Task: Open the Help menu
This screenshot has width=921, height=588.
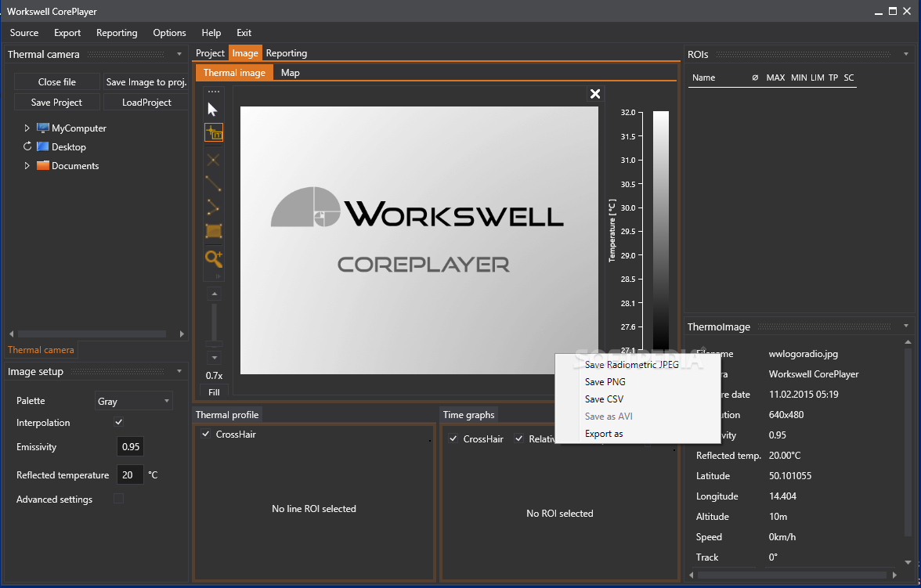Action: click(x=211, y=33)
